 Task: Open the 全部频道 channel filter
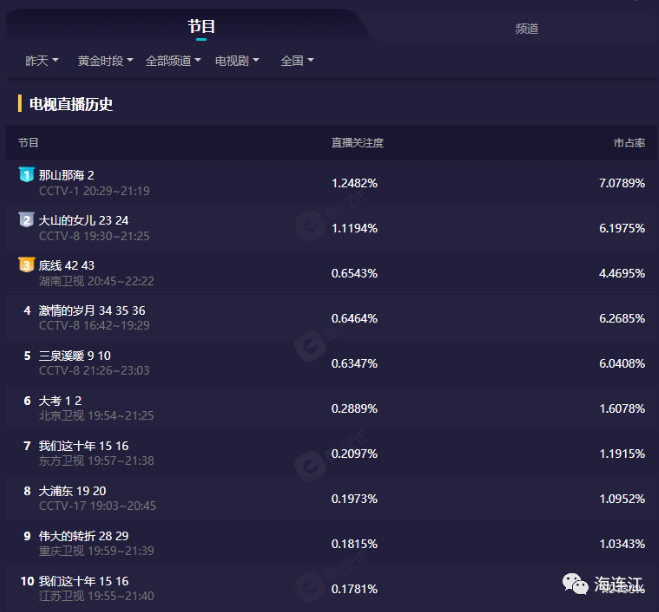[x=173, y=61]
